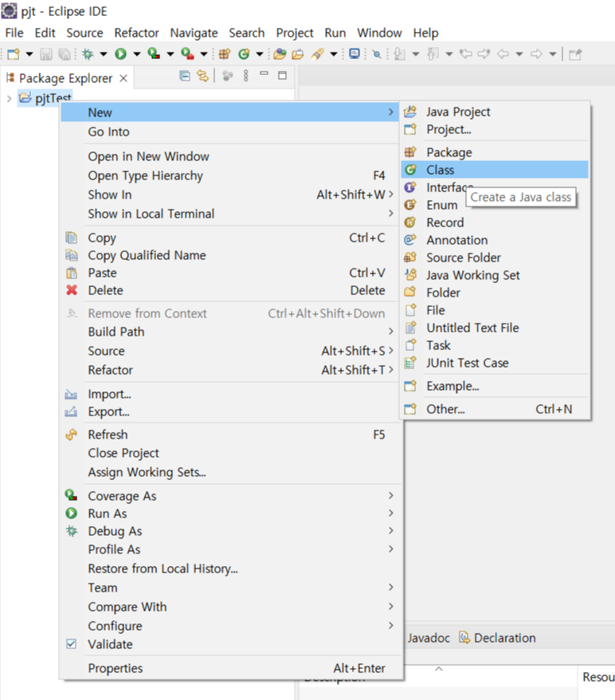Expand Run As submenu
This screenshot has height=700, width=615.
pos(229,513)
